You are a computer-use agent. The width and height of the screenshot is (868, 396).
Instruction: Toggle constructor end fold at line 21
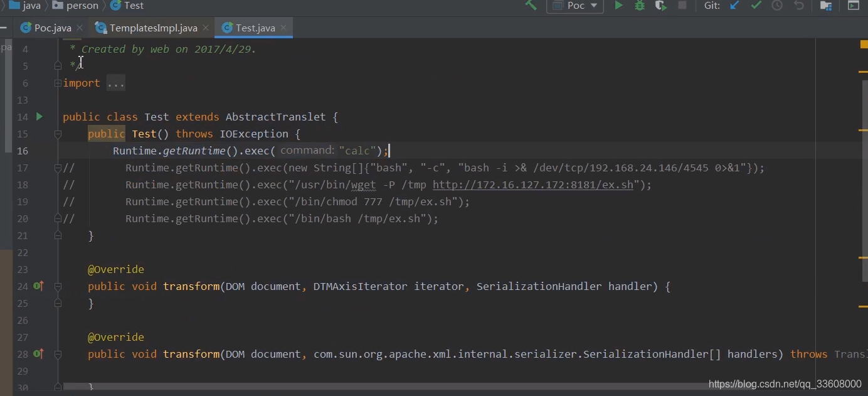tap(58, 235)
